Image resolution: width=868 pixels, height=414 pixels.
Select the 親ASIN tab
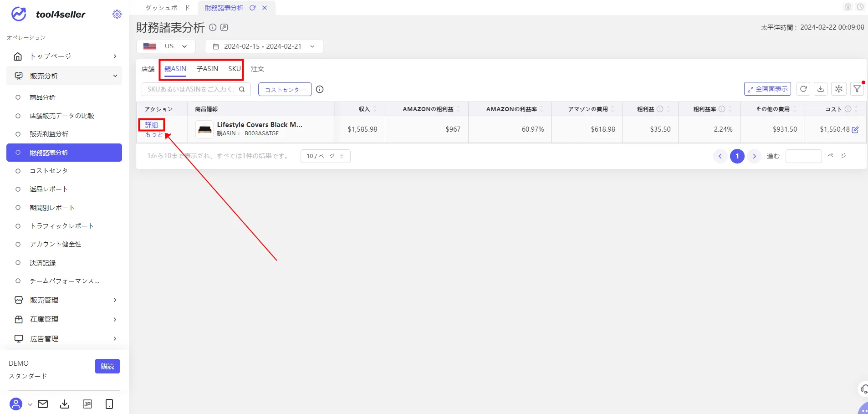[175, 69]
